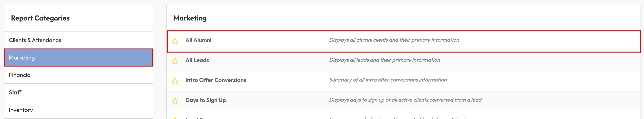Click the All Leads description text
The image size is (644, 119).
(385, 60)
